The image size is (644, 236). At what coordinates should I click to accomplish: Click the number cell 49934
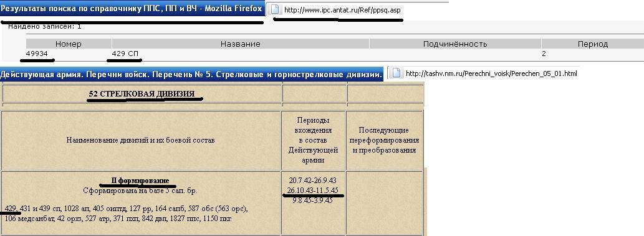coord(37,54)
